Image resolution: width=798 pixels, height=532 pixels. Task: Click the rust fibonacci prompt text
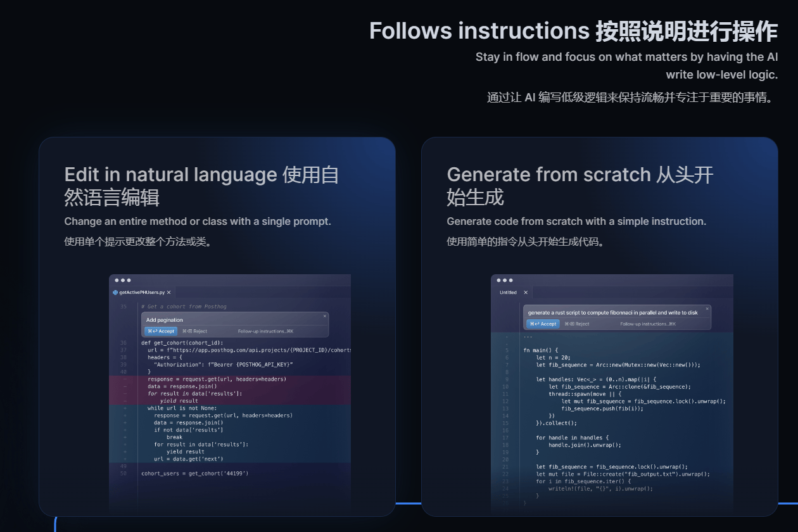(x=612, y=312)
